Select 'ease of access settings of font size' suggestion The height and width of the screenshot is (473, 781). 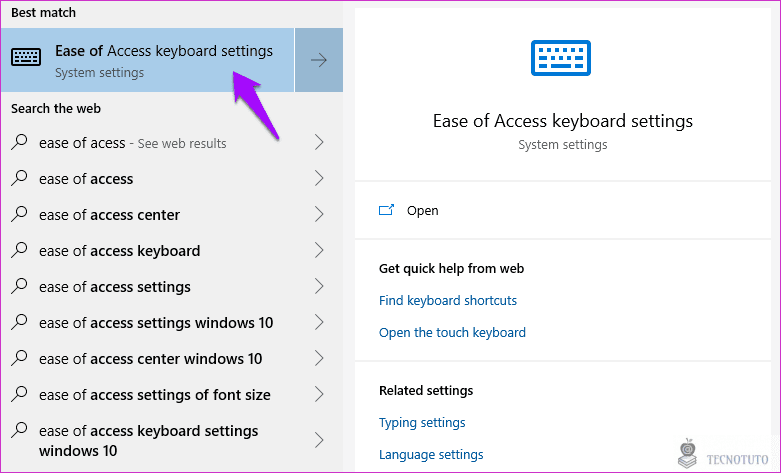[x=172, y=395]
